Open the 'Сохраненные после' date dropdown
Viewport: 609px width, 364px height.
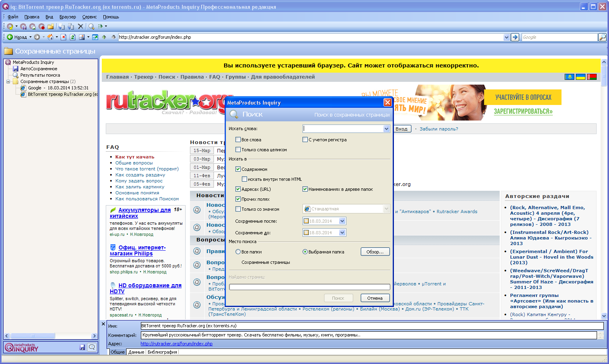tap(342, 221)
